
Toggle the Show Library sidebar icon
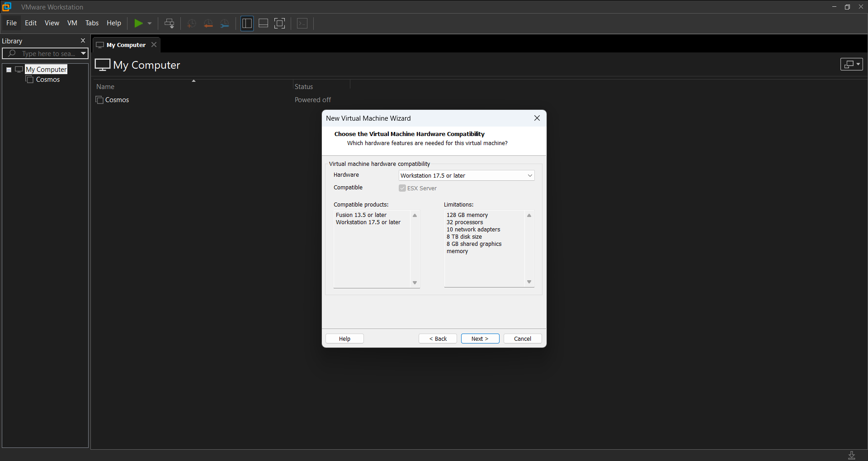(247, 24)
